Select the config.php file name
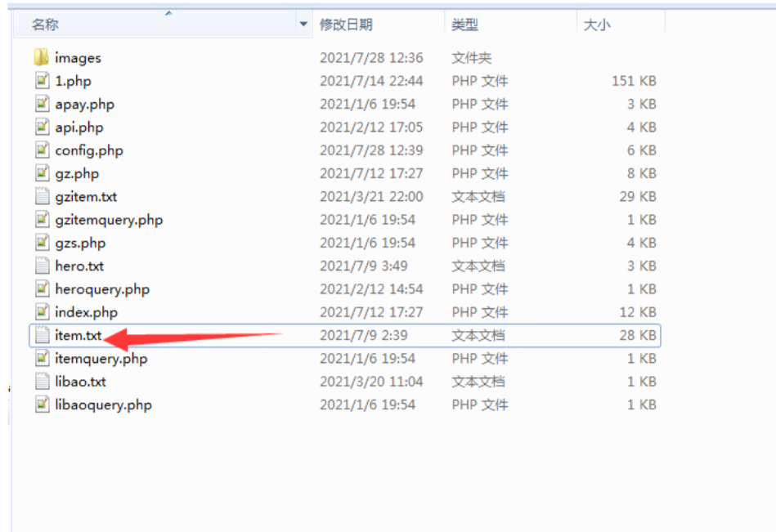 [89, 150]
